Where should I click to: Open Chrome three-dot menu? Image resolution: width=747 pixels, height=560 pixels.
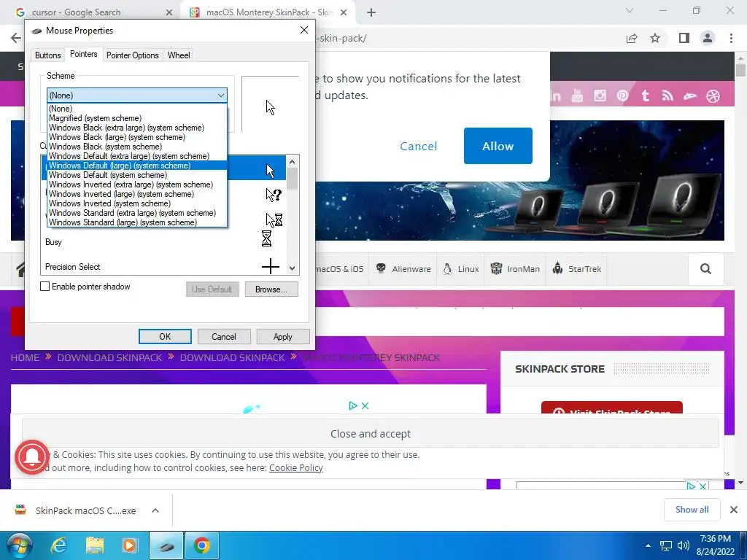click(731, 38)
